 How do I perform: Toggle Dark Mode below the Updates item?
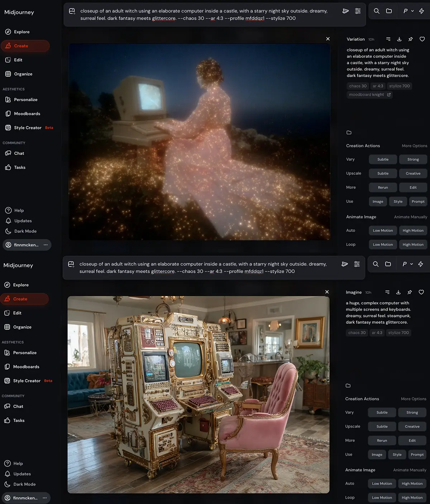pyautogui.click(x=25, y=231)
